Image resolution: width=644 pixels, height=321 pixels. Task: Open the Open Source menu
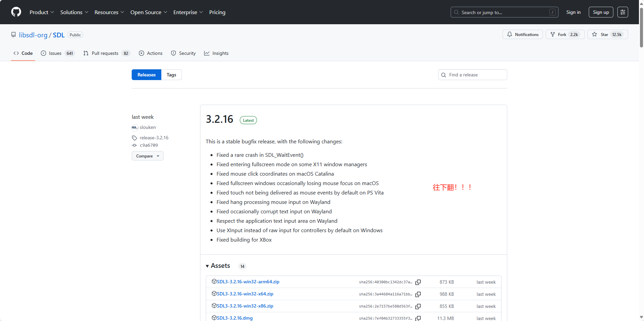coord(149,12)
